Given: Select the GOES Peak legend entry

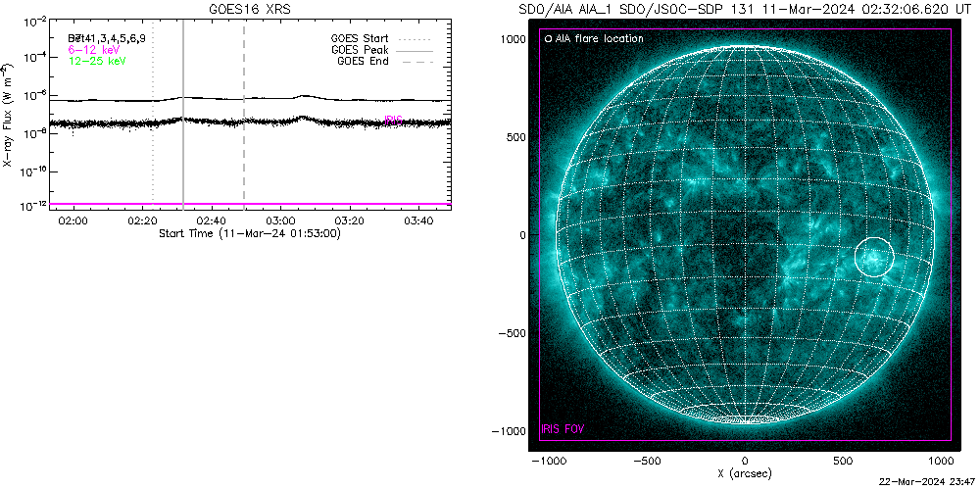Looking at the screenshot, I should pyautogui.click(x=382, y=50).
